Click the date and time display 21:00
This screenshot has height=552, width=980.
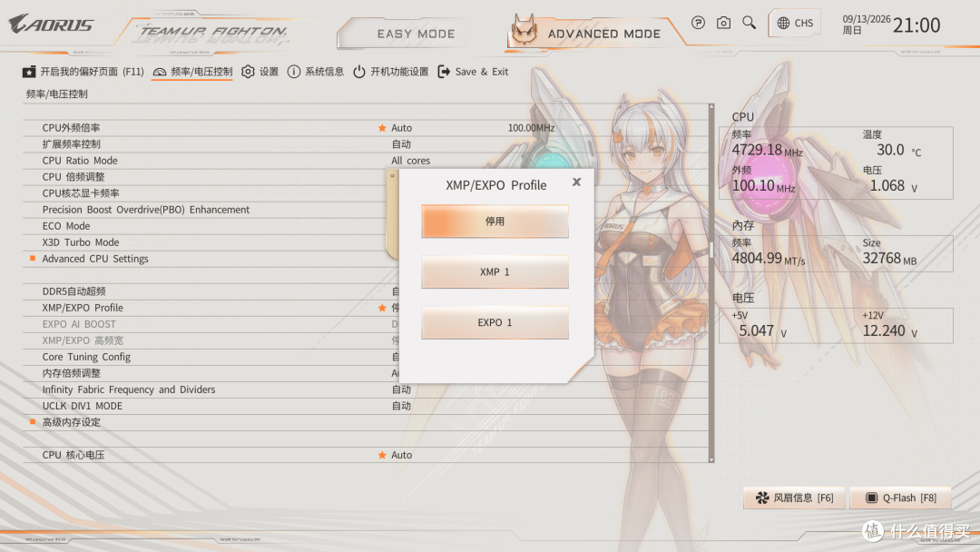891,25
